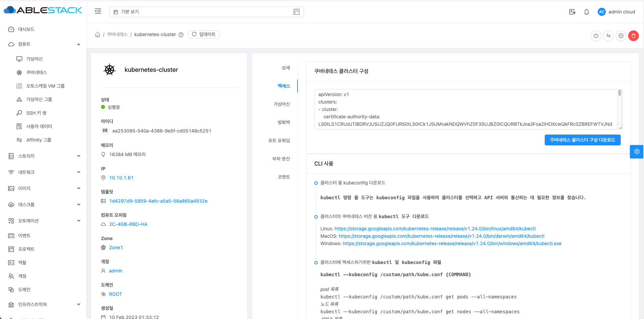644x319 pixels.
Task: Click the language translate icon
Action: point(572,12)
